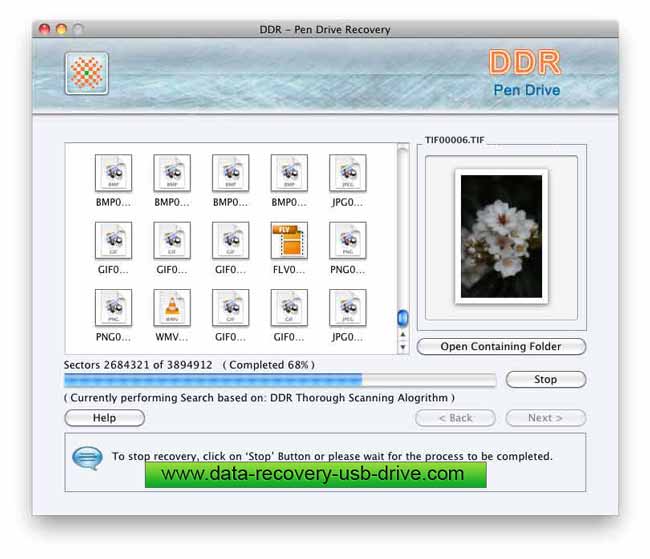
Task: Click 'DDR - Pen Drive Recovery' window title
Action: coord(325,29)
